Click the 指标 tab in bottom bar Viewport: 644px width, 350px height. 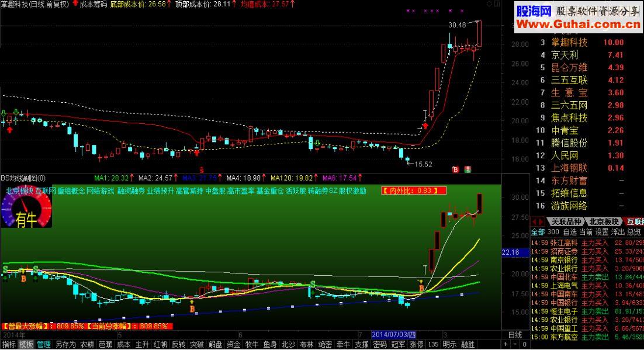point(9,344)
